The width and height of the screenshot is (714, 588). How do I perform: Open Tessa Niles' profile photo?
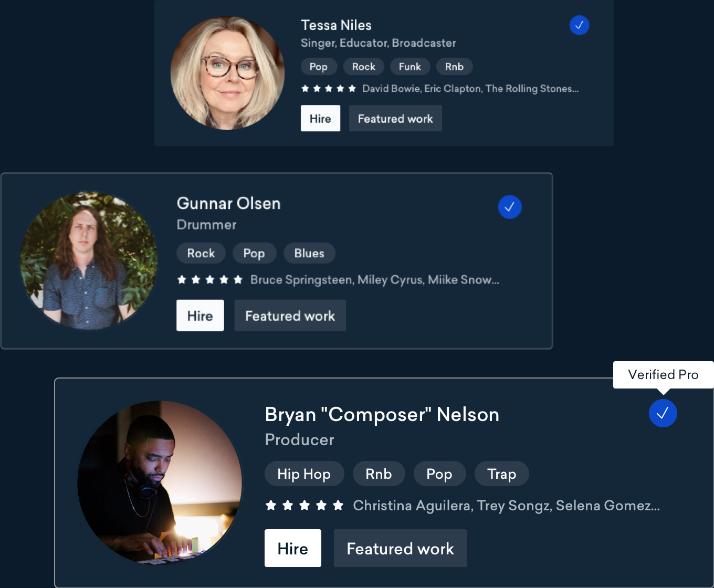pos(227,73)
